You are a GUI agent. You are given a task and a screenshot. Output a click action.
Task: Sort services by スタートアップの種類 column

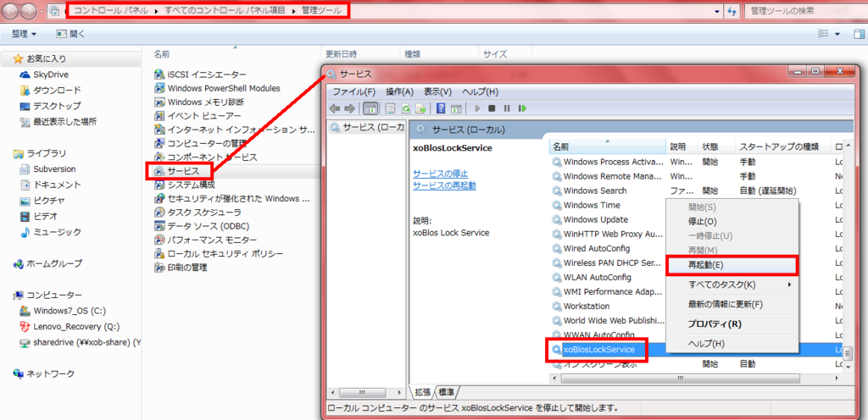782,147
